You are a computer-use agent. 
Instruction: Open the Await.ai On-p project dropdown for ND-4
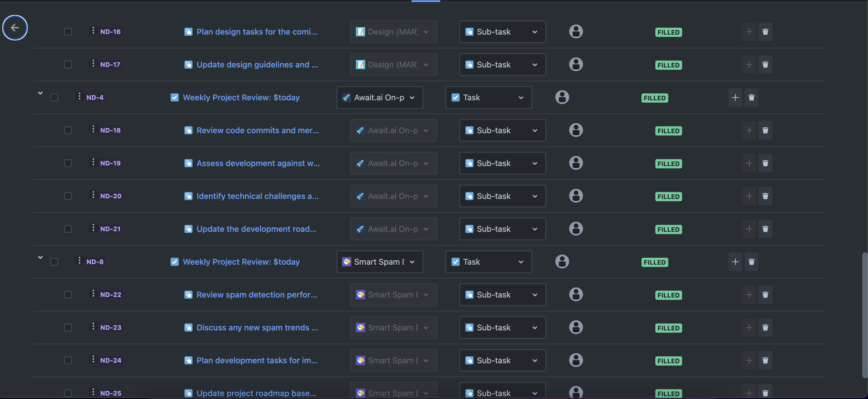(380, 97)
